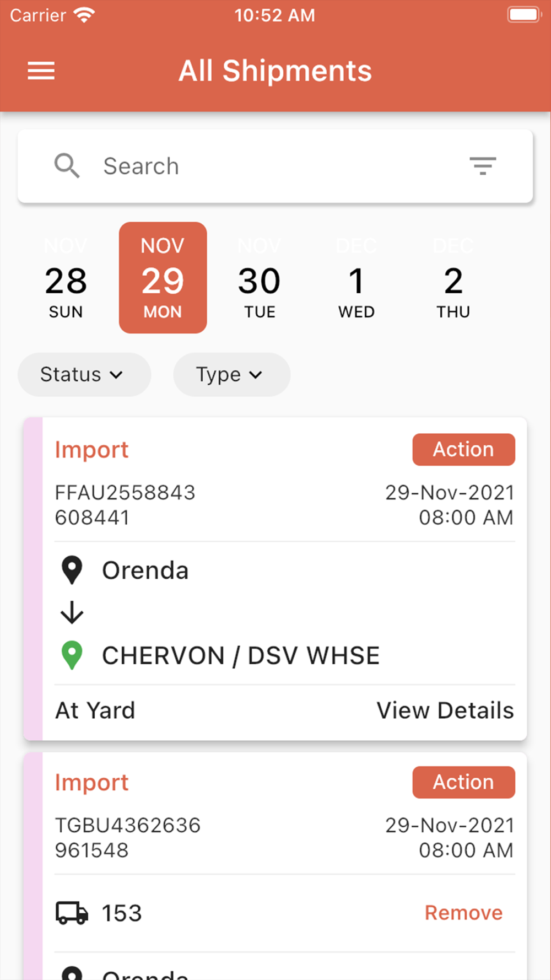Tap the Wi-Fi status icon
This screenshot has height=980, width=551.
[84, 15]
